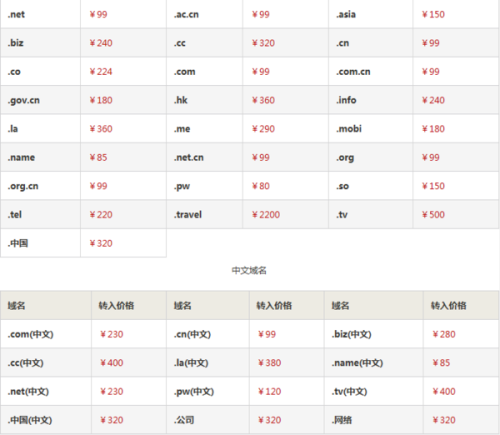Image resolution: width=500 pixels, height=435 pixels.
Task: Click the "¥230" price beside .com(中文)
Action: pos(112,334)
